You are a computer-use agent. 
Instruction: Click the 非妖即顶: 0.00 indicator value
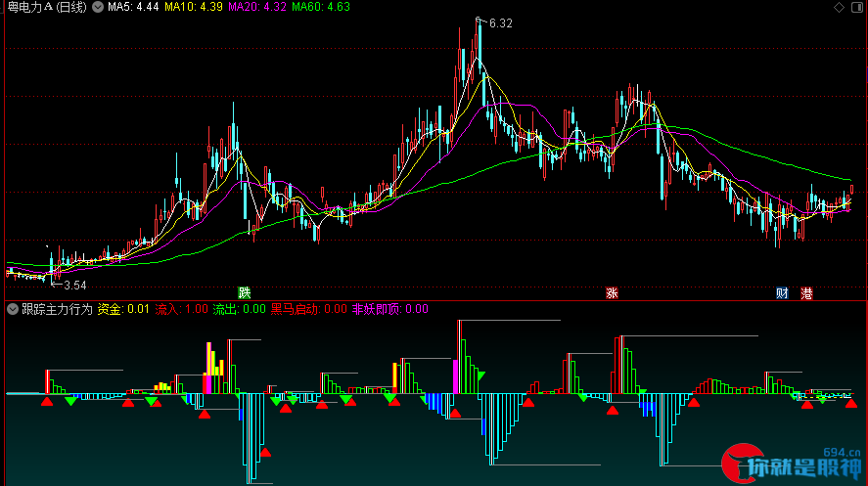390,309
